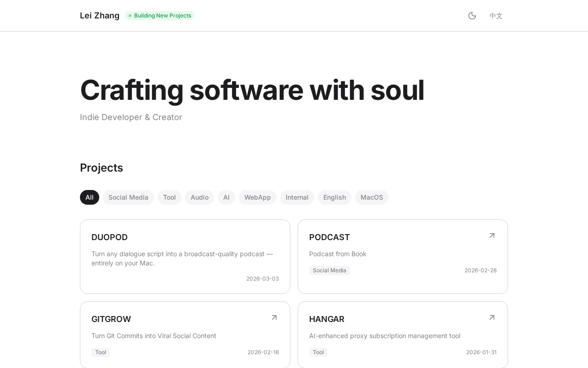Filter projects by English
This screenshot has height=368, width=588.
click(x=334, y=197)
